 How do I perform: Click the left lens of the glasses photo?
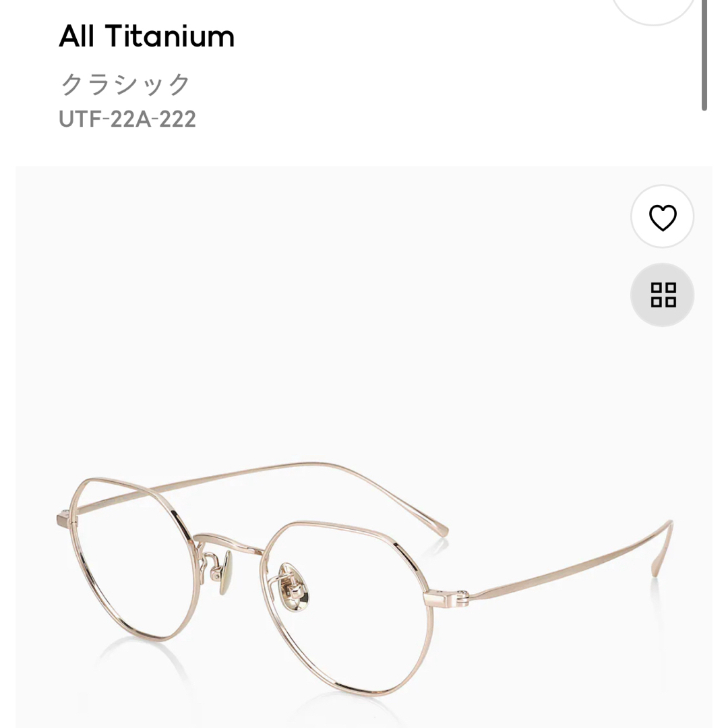click(132, 557)
